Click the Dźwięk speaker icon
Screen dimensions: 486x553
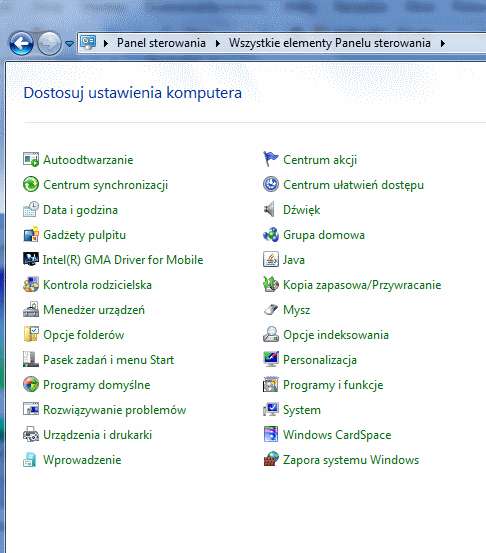pyautogui.click(x=269, y=209)
